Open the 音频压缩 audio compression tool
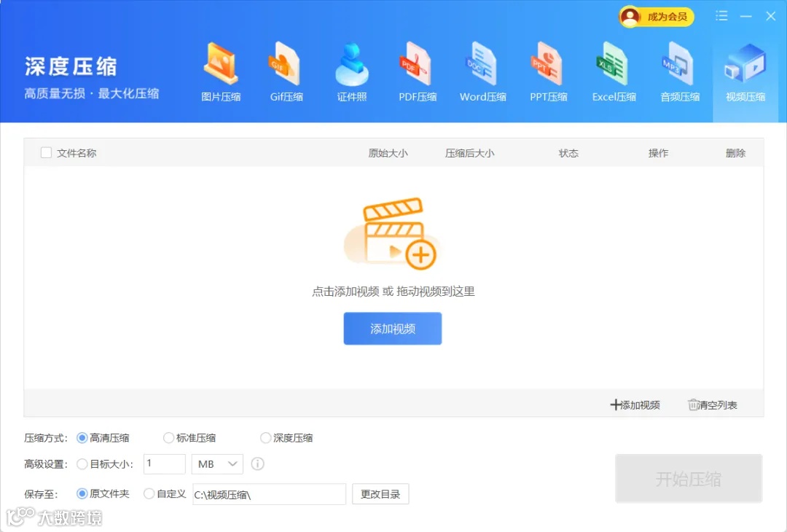 (x=679, y=69)
